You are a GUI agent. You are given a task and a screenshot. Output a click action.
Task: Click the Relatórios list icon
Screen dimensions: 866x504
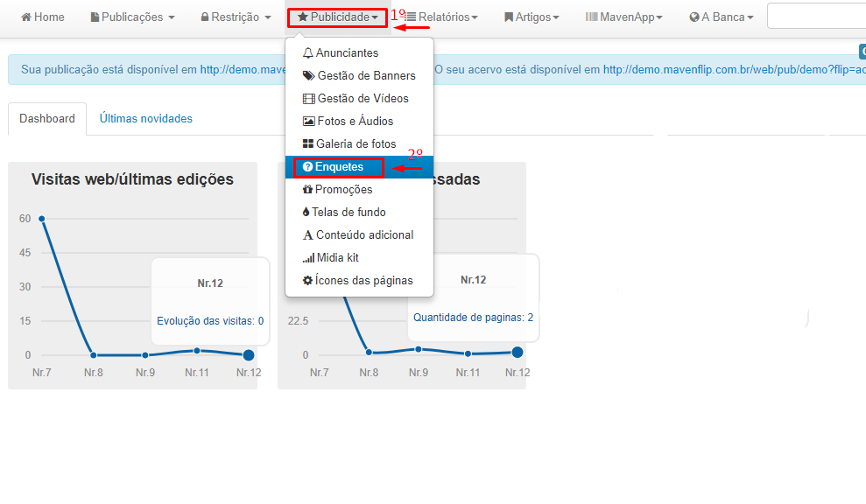coord(411,17)
